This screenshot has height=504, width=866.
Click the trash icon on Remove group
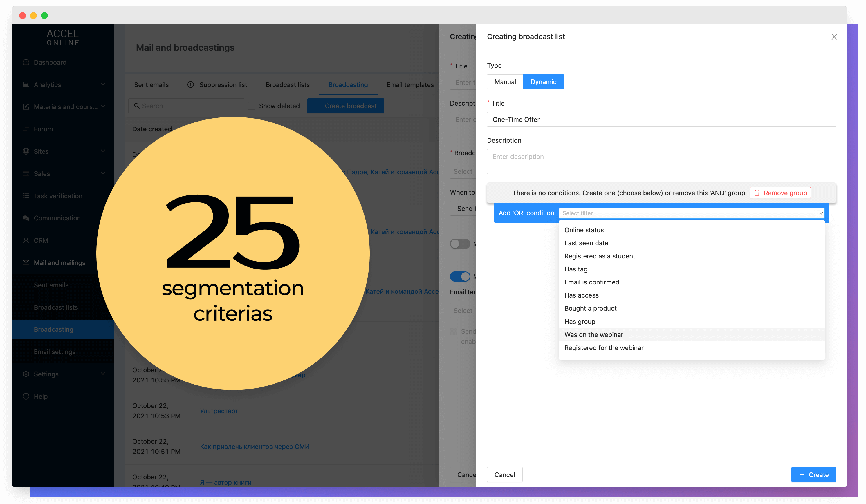[757, 193]
